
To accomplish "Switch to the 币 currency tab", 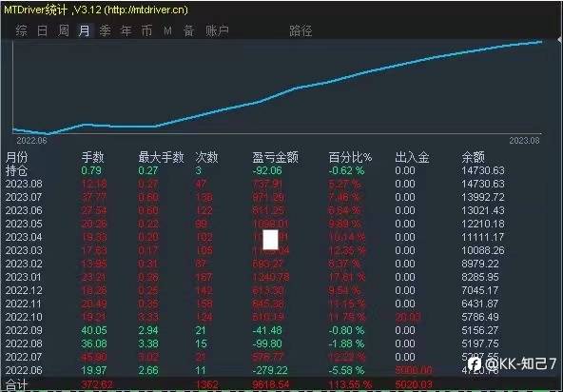I will (x=146, y=30).
